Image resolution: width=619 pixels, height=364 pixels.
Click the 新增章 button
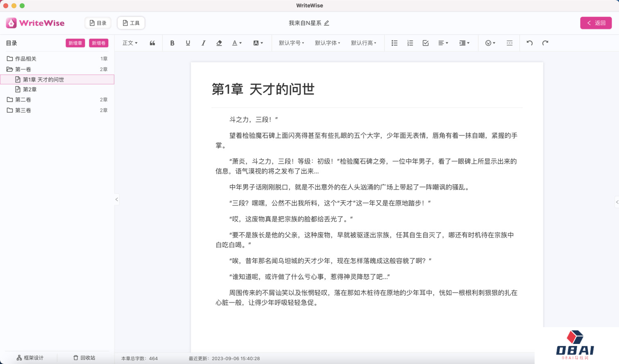tap(75, 43)
